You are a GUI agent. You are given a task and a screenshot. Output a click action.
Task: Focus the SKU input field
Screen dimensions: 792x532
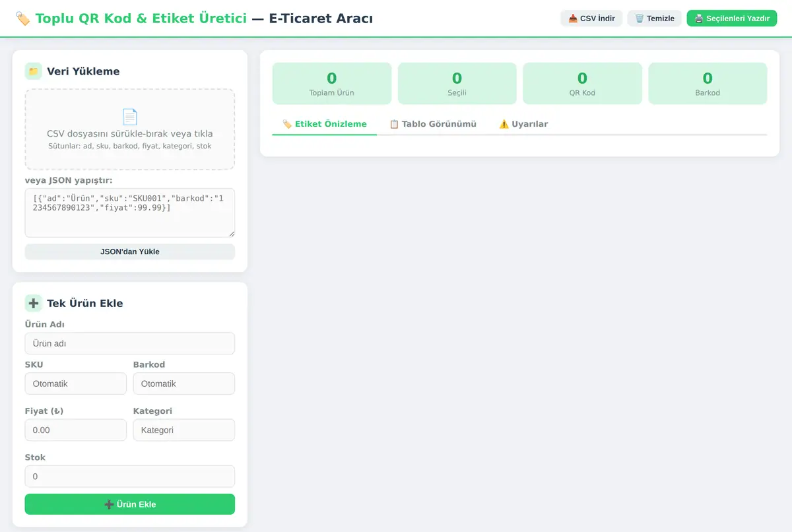click(76, 383)
